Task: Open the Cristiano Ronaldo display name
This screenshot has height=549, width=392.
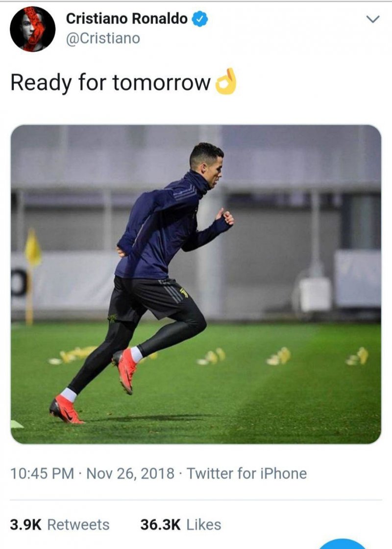Action: point(126,19)
